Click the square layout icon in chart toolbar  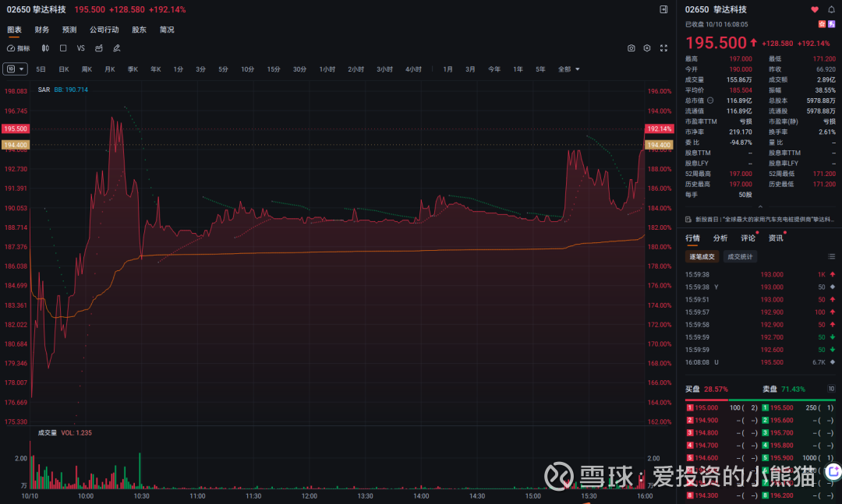[x=63, y=48]
